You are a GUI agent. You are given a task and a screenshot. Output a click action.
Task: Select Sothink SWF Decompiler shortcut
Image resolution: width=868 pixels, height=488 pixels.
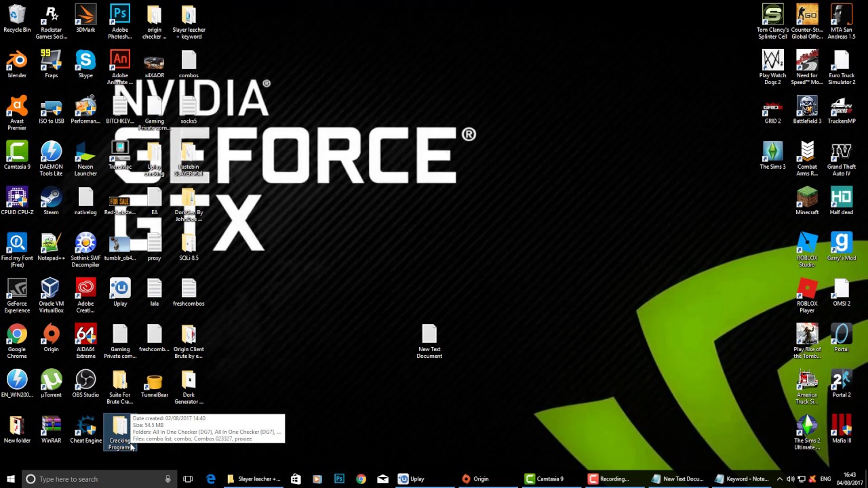85,250
